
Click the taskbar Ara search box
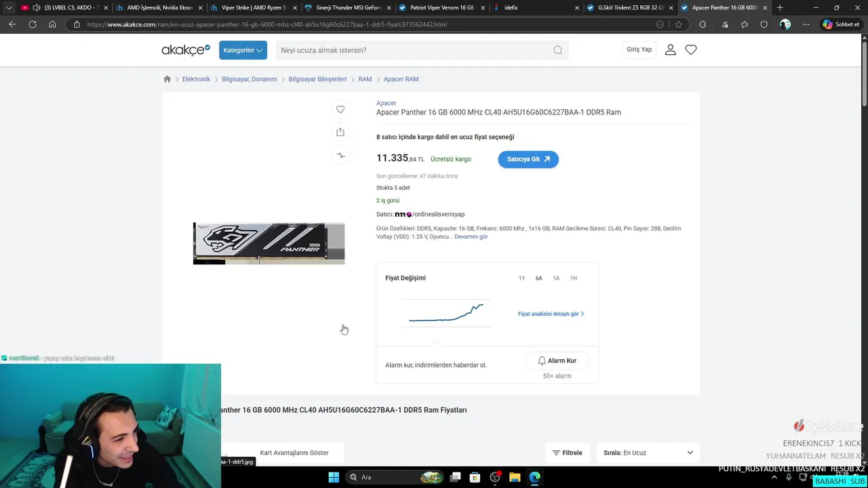pos(395,477)
